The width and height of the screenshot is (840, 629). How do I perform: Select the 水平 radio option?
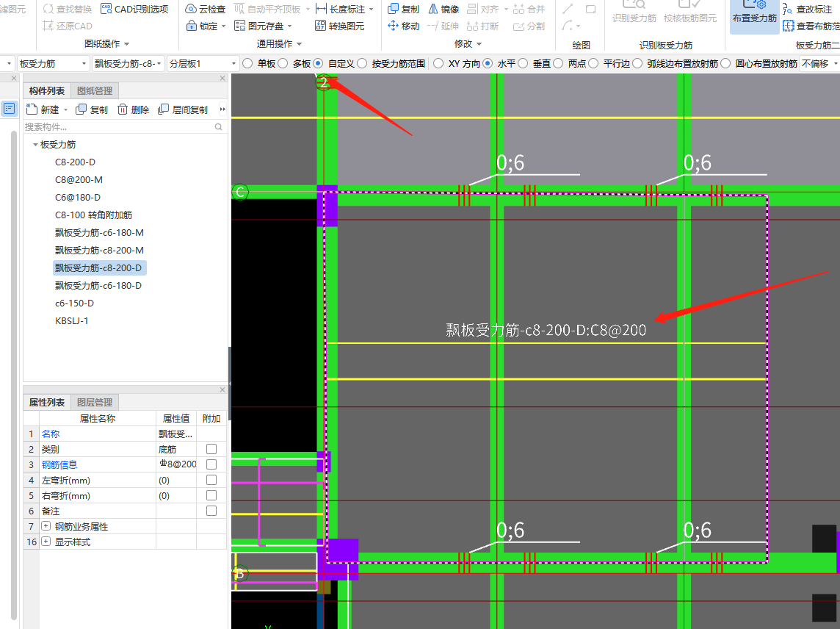488,63
